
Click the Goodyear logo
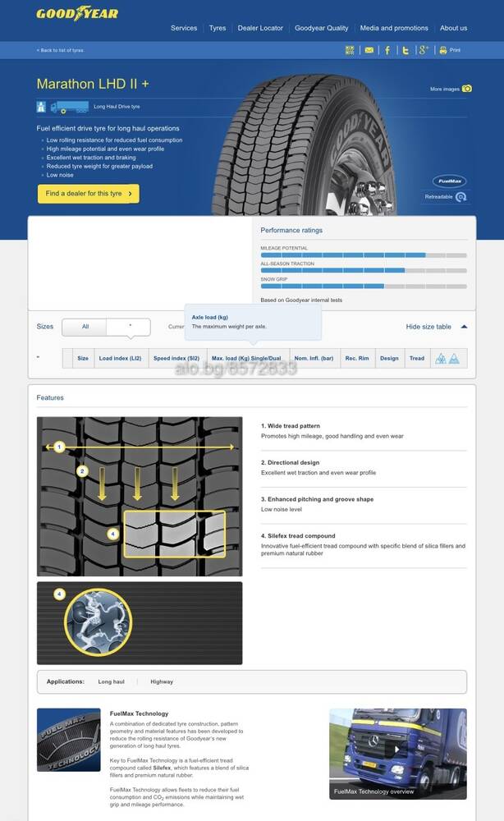pyautogui.click(x=77, y=13)
